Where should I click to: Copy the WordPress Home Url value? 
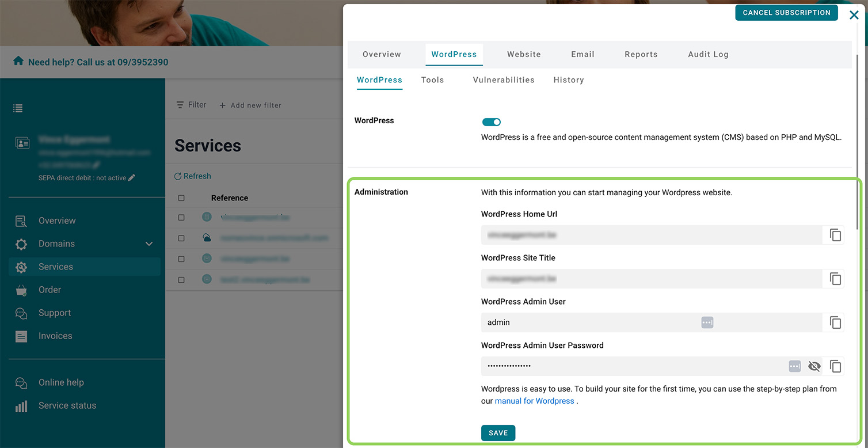835,235
